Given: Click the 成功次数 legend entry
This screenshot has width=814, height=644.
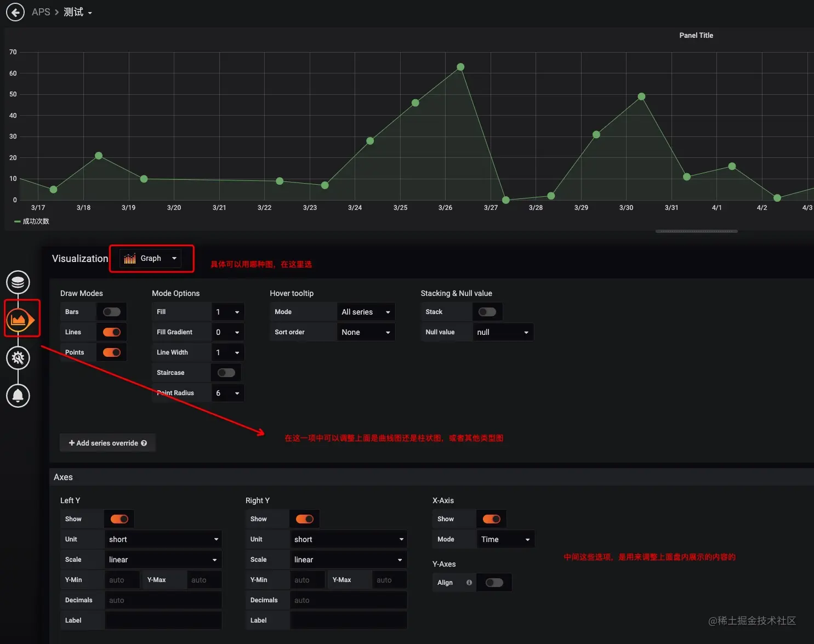Looking at the screenshot, I should coord(36,221).
